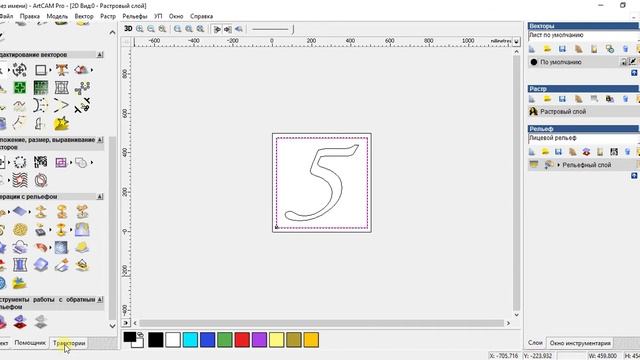Collapse the relief operations section
The image size is (640, 360).
(x=100, y=196)
